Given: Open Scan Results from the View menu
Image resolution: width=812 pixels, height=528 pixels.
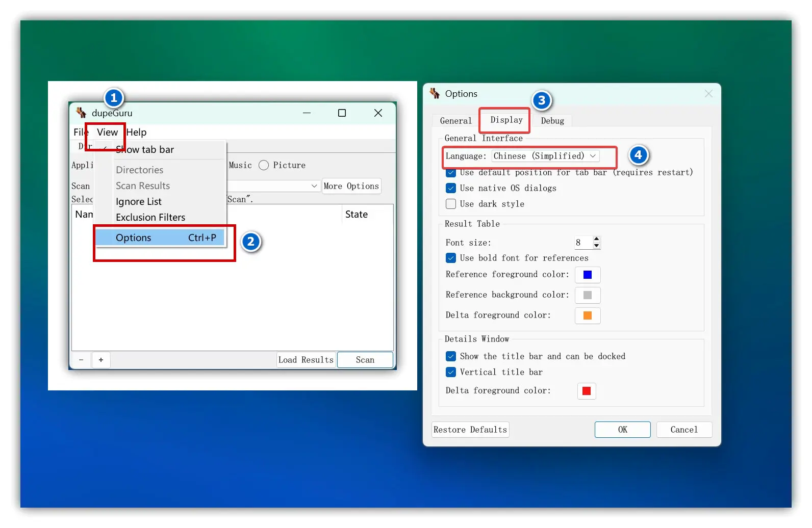Looking at the screenshot, I should pyautogui.click(x=161, y=186).
